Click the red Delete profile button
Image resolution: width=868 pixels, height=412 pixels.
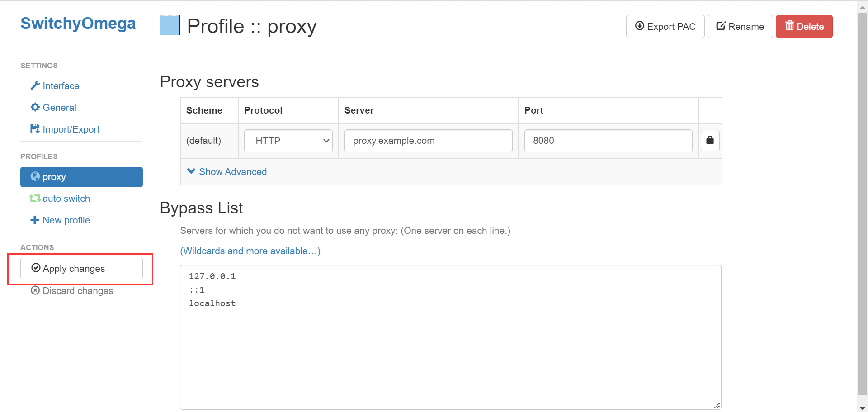pos(804,27)
